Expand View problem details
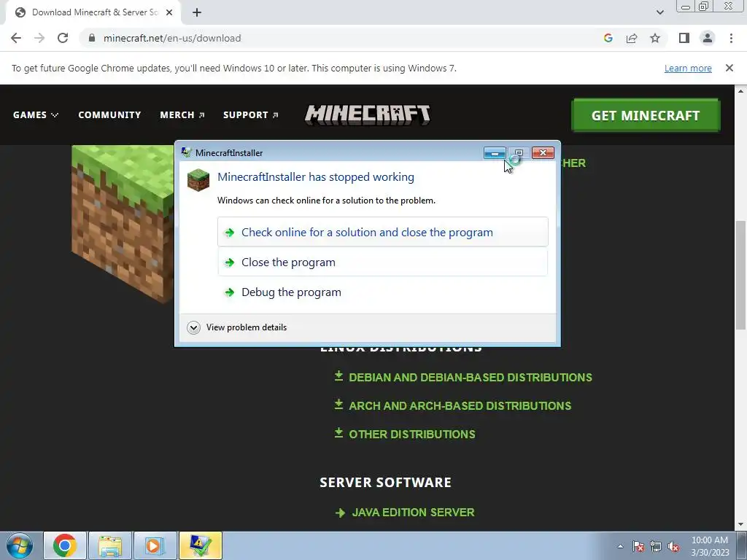This screenshot has width=747, height=560. (237, 327)
